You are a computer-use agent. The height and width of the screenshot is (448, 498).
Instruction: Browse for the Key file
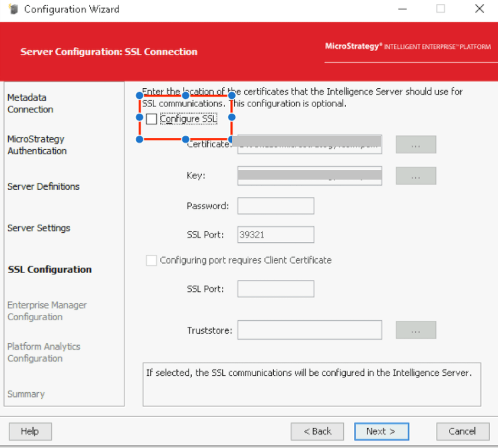point(416,176)
